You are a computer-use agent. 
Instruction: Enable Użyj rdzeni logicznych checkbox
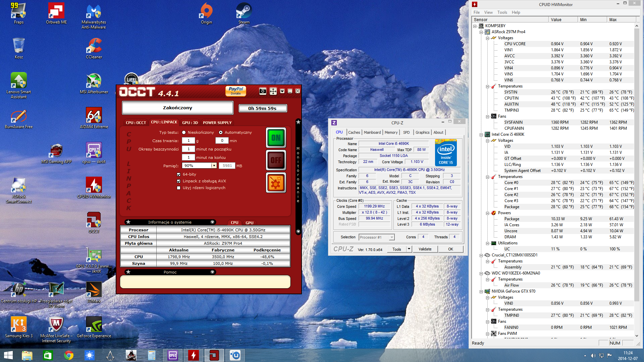click(x=179, y=188)
